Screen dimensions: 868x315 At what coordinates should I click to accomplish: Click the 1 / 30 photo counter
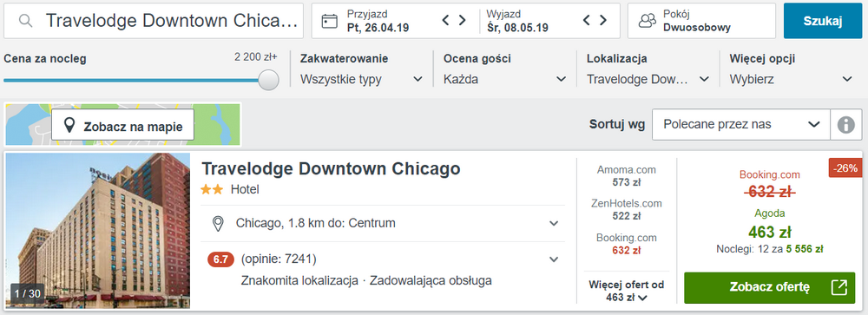(27, 293)
